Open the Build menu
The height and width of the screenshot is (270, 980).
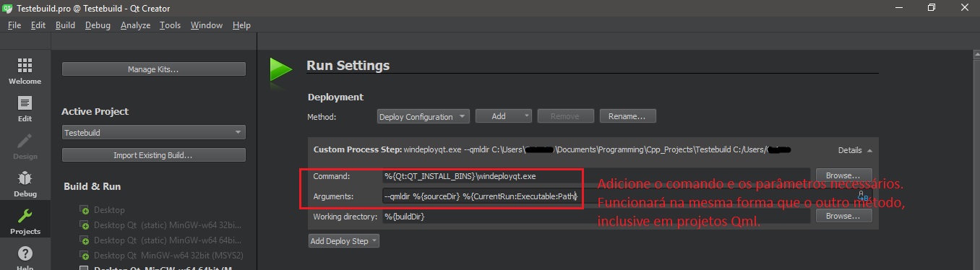65,25
